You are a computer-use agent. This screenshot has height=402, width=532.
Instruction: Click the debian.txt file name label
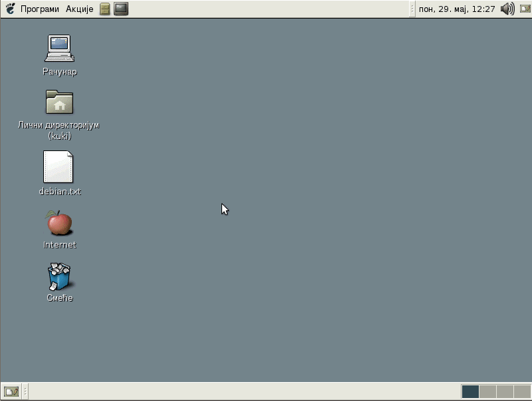pos(60,192)
